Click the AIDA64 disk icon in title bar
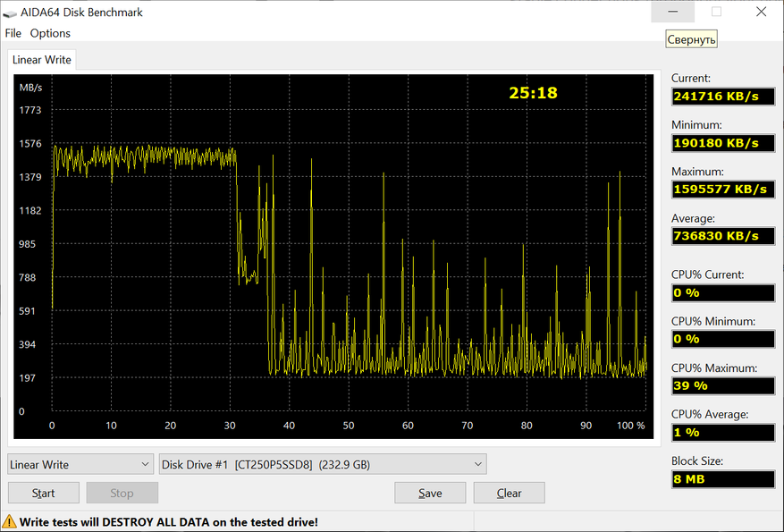The height and width of the screenshot is (532, 784). point(11,13)
